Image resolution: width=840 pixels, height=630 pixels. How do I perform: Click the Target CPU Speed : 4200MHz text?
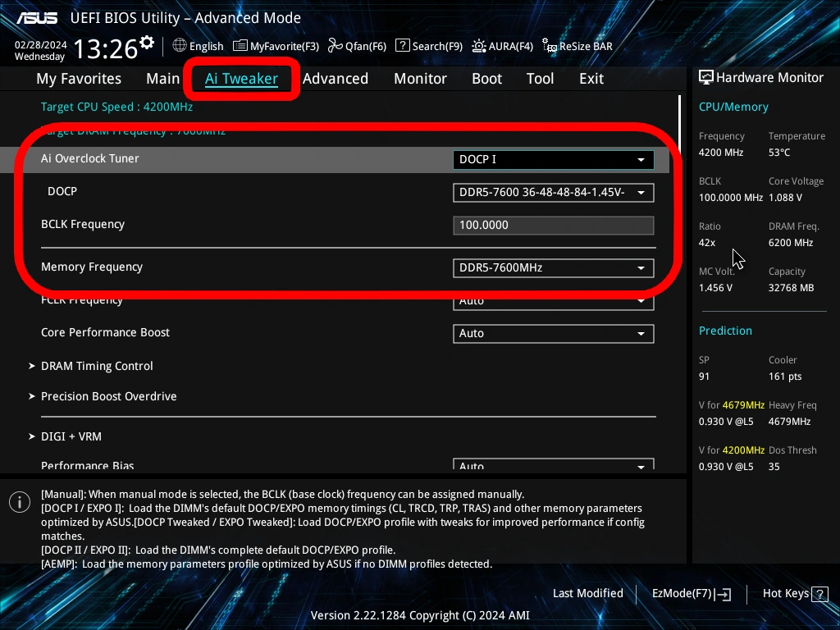[116, 107]
